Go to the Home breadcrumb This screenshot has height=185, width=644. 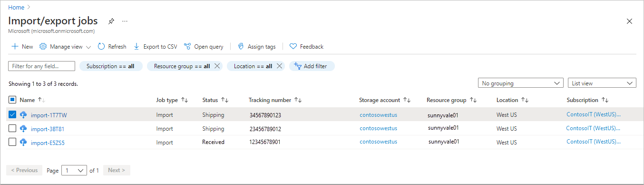pos(16,7)
